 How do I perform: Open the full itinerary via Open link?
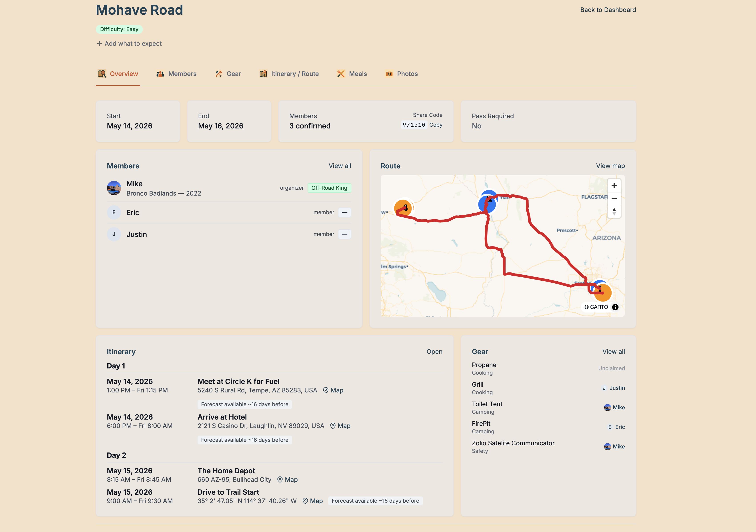434,352
